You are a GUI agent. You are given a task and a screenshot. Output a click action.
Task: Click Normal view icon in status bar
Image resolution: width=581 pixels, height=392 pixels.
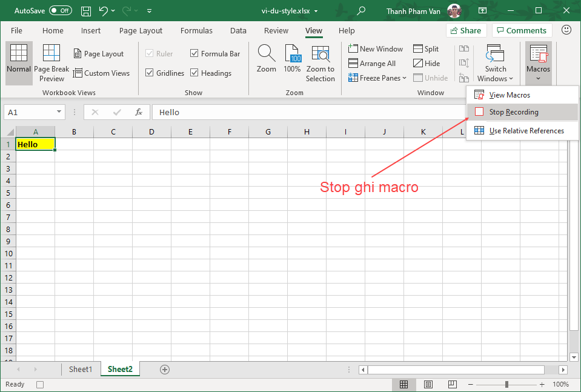pos(403,385)
